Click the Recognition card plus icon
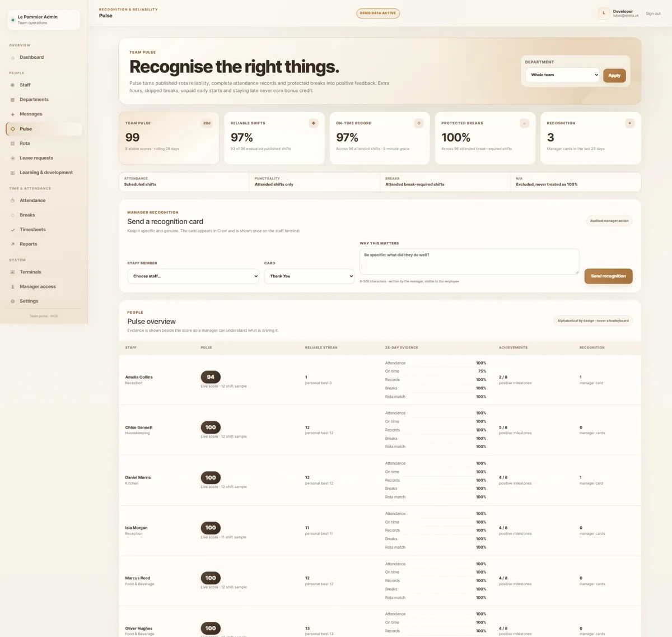This screenshot has height=637, width=672. point(630,123)
